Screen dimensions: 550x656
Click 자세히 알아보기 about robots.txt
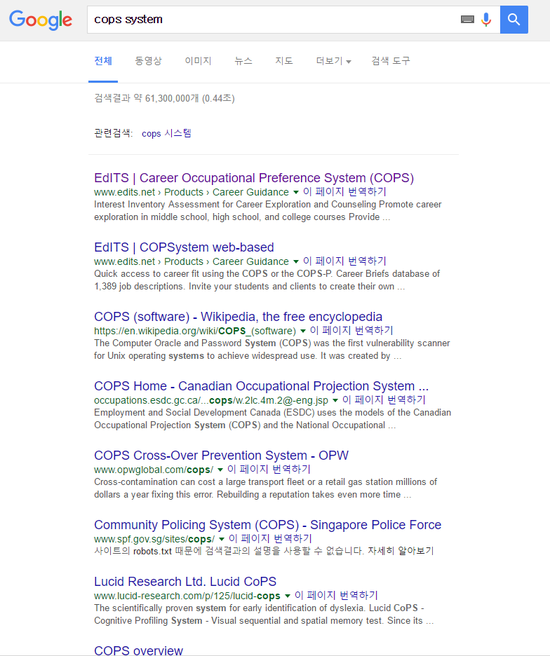point(401,551)
